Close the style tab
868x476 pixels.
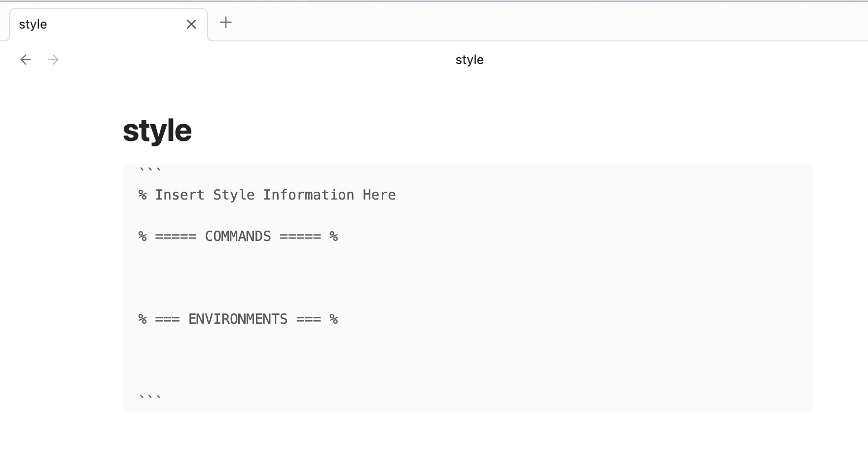(191, 24)
